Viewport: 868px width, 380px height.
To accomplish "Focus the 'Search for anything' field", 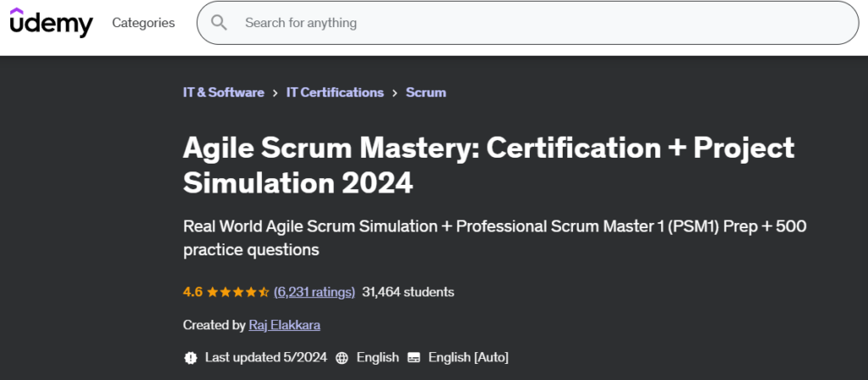I will (527, 23).
